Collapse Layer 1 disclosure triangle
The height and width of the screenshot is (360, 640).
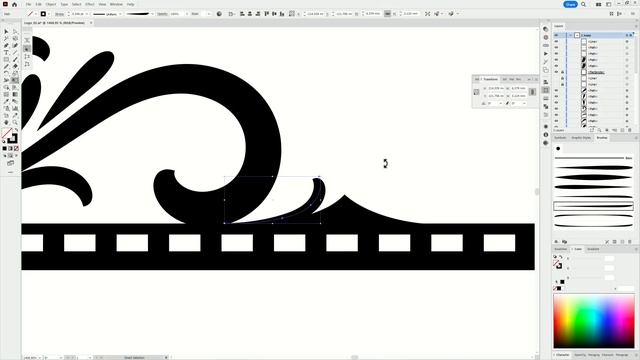(x=571, y=36)
